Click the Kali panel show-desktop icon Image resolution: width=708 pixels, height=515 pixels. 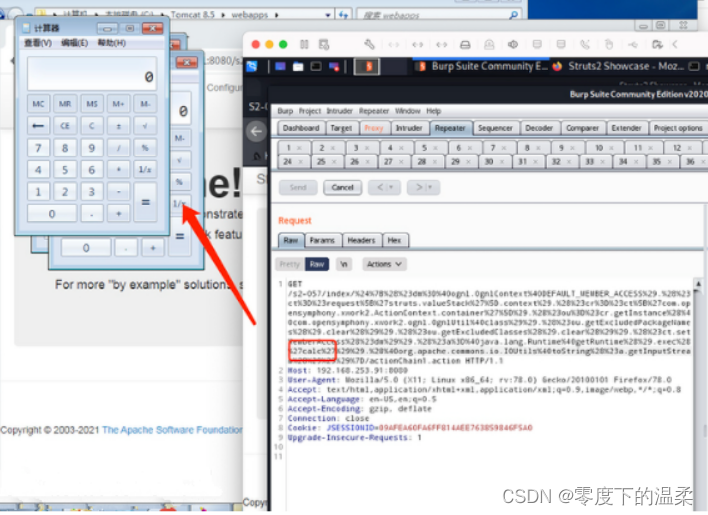point(280,66)
